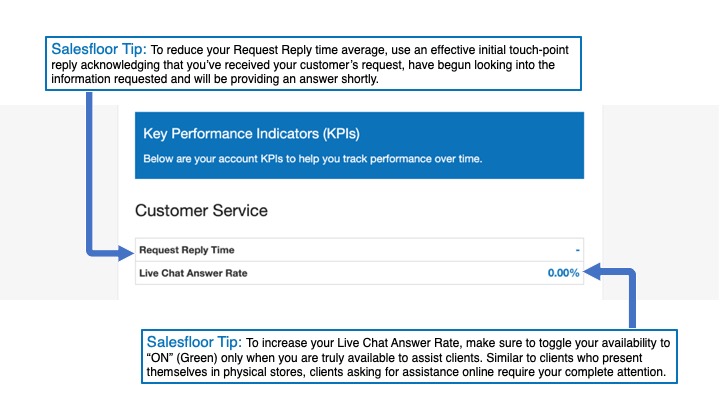Click the arrowhead pointing at Request Reply Time
This screenshot has width=720, height=405.
[126, 249]
